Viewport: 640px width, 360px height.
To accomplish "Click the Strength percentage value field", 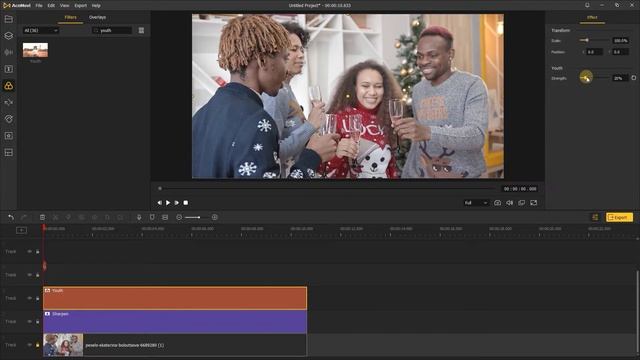I will pyautogui.click(x=619, y=78).
